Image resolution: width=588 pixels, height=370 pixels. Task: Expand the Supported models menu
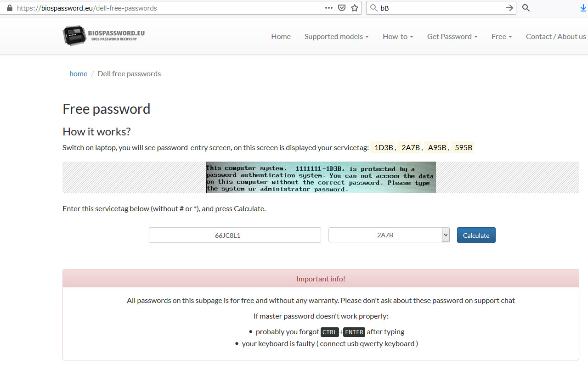pos(336,36)
